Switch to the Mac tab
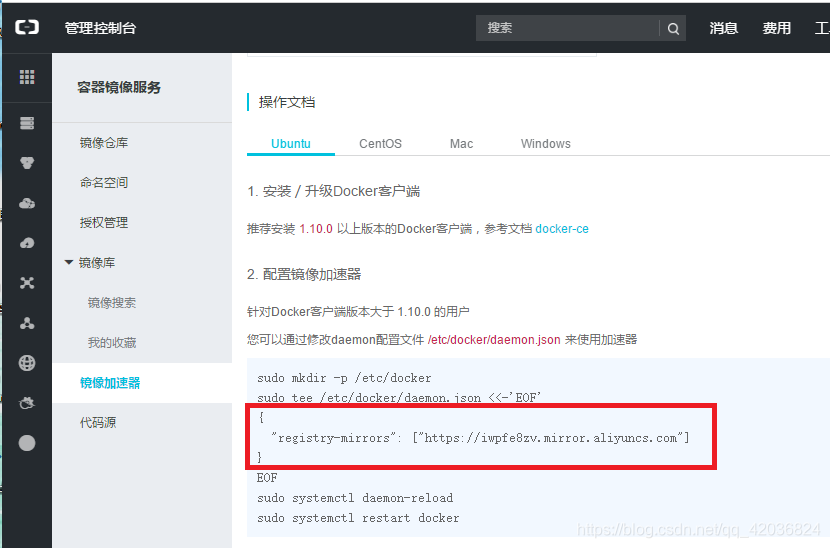This screenshot has height=548, width=830. (x=461, y=144)
